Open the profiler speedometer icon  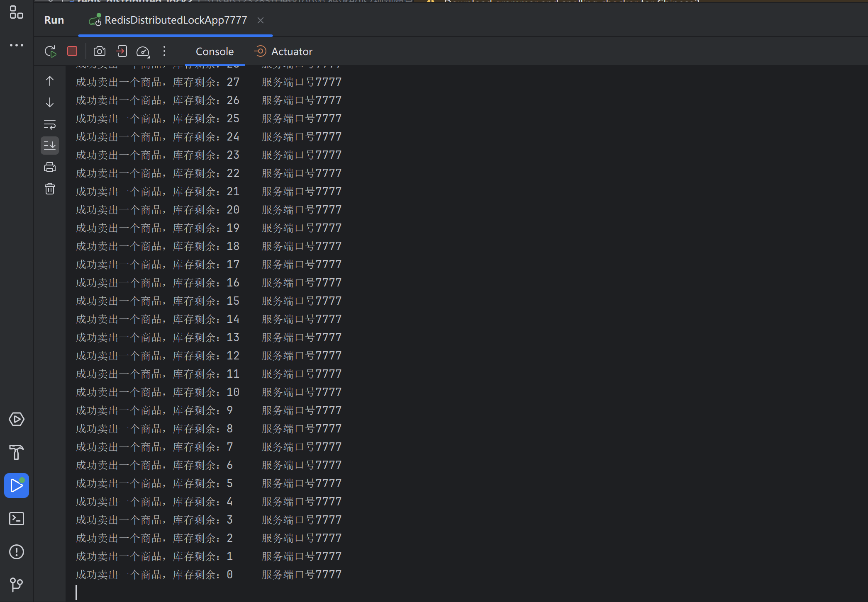coord(143,51)
